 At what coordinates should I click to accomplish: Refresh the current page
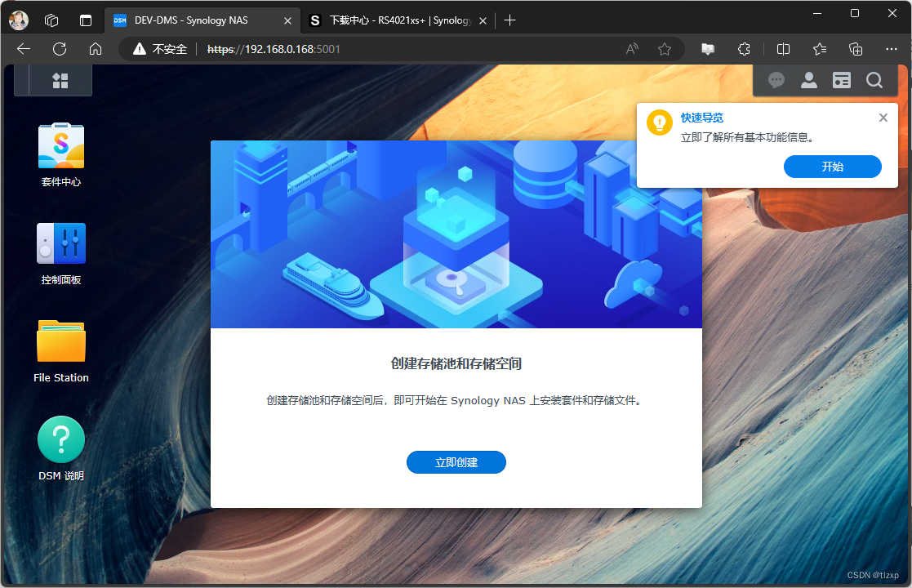click(60, 49)
